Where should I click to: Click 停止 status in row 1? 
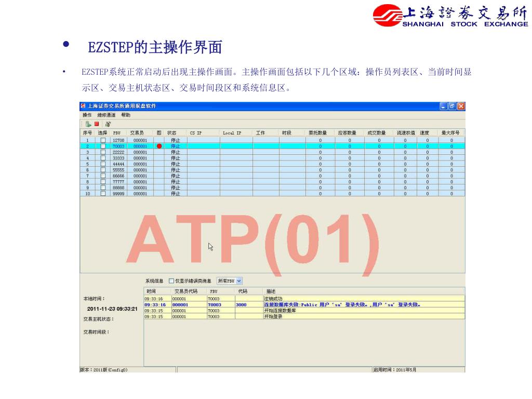tap(176, 140)
